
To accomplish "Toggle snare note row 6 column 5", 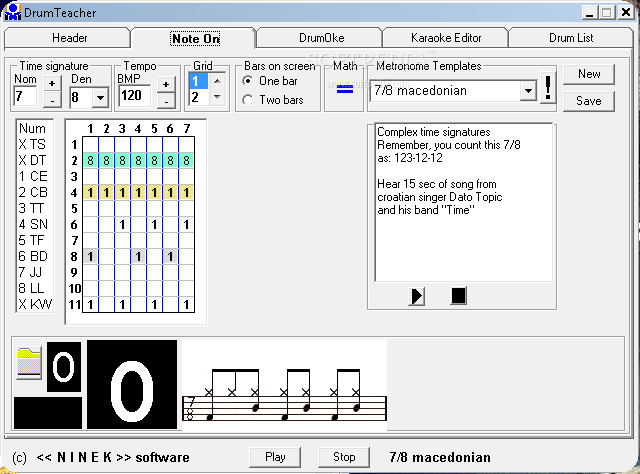I will pos(154,225).
